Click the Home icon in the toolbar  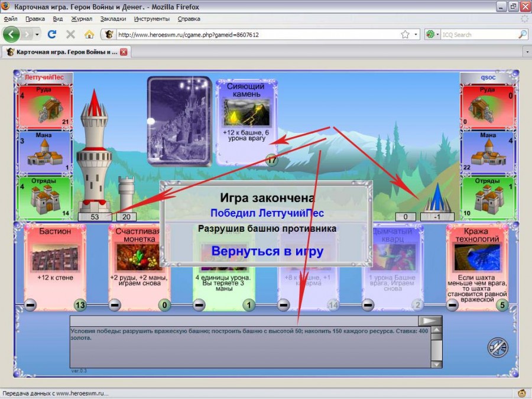tap(89, 34)
